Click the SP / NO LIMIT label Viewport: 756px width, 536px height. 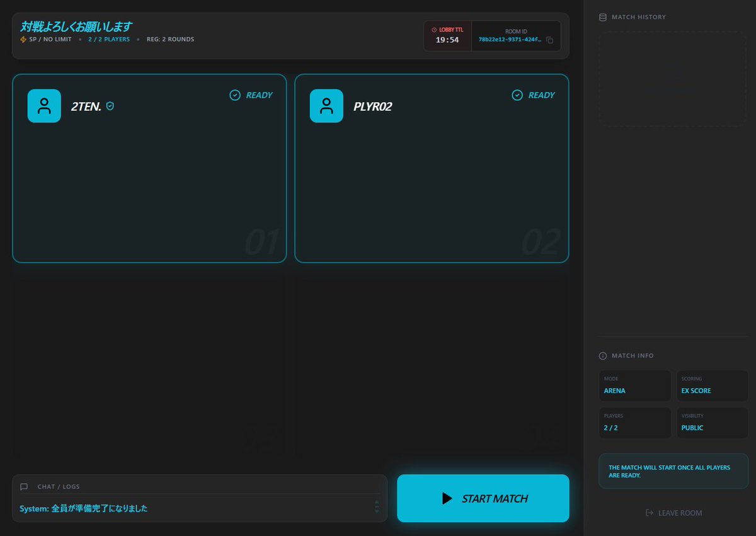tap(50, 39)
